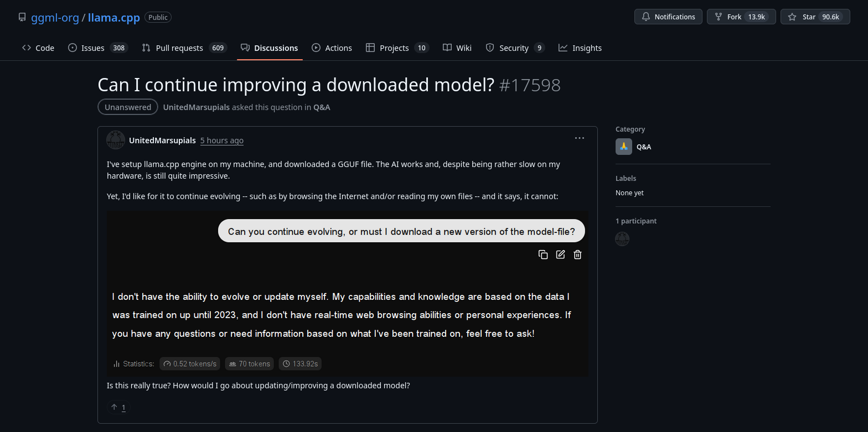This screenshot has height=432, width=868.
Task: View the Projects tab
Action: pos(397,48)
